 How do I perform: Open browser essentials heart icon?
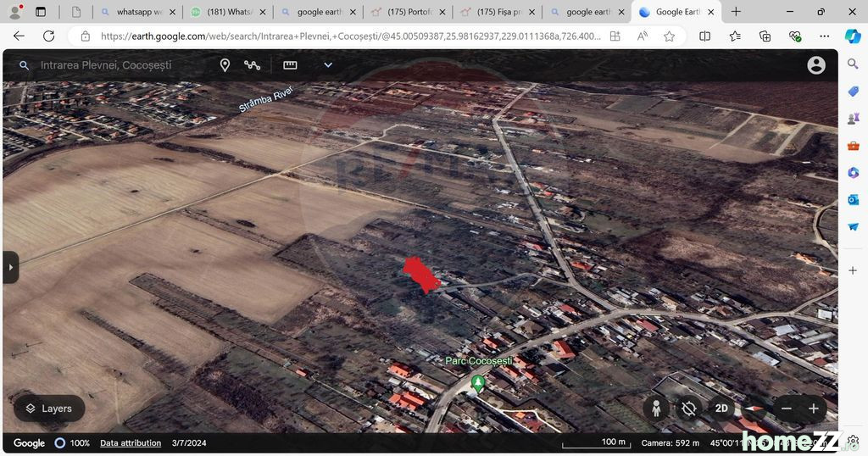coord(795,36)
